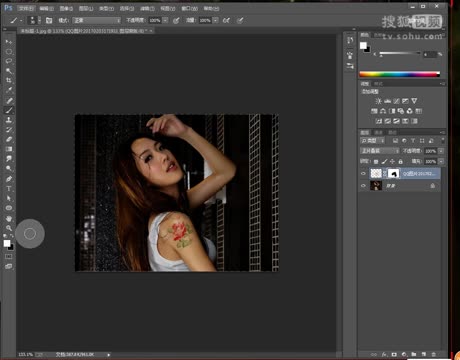Enable airbrush mode in options bar
Screen dimensions: 460x360
pyautogui.click(x=226, y=20)
